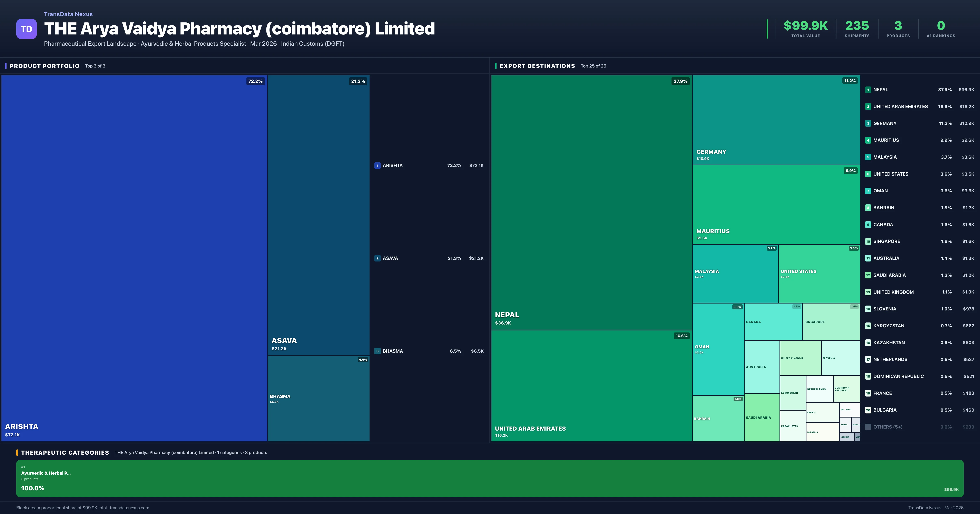Image resolution: width=980 pixels, height=514 pixels.
Task: Click the $99.9K total value stat
Action: click(805, 26)
